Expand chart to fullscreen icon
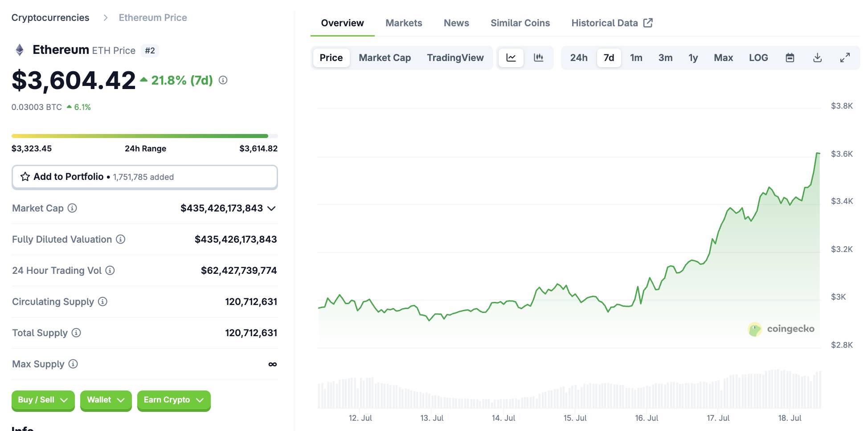This screenshot has width=868, height=431. pyautogui.click(x=845, y=58)
